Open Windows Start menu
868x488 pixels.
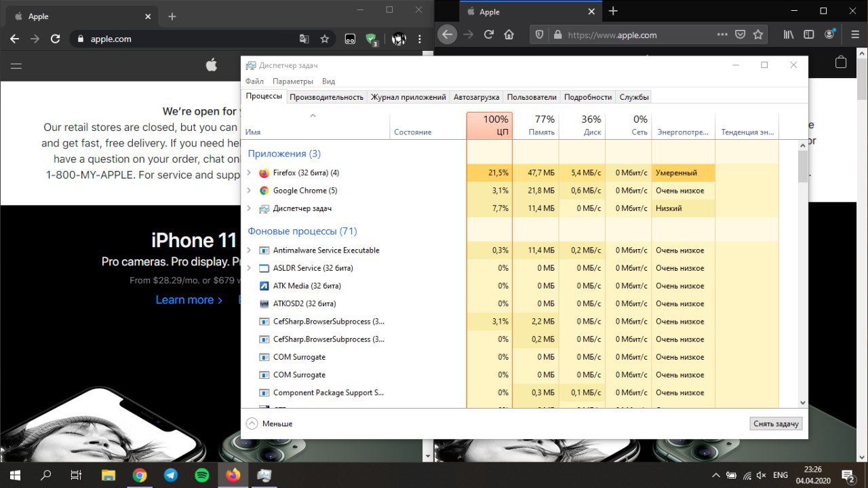coord(14,475)
